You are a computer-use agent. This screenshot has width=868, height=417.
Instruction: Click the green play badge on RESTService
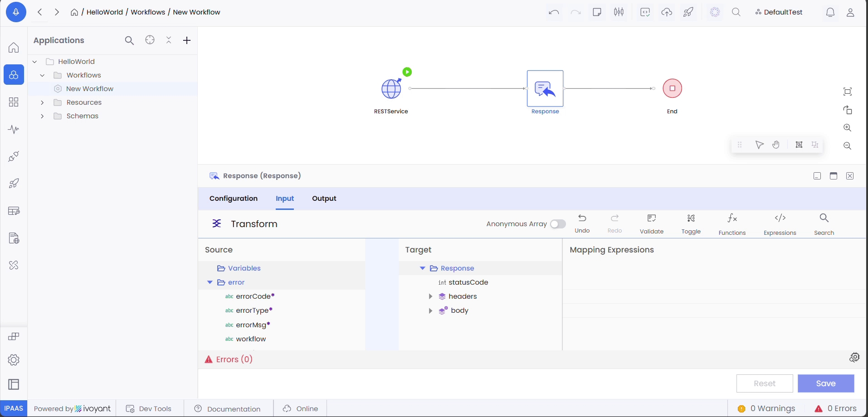(407, 72)
